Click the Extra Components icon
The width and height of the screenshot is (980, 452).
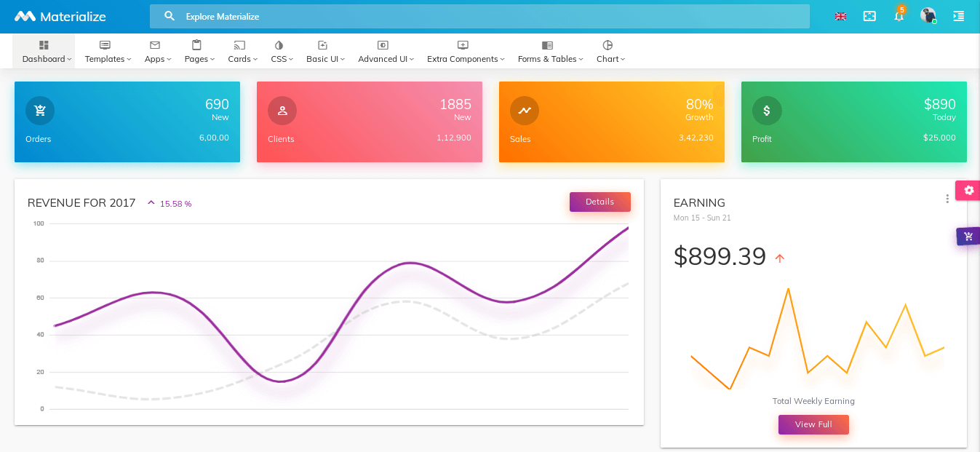coord(463,45)
